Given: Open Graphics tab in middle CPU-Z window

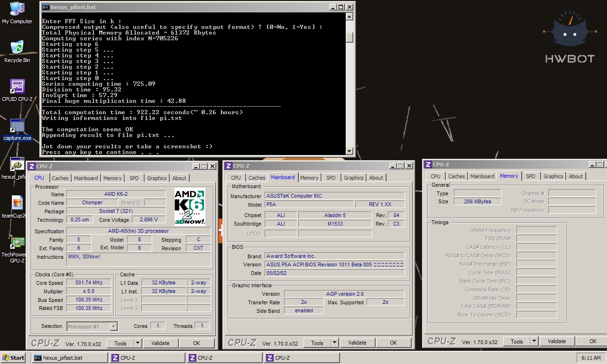Looking at the screenshot, I should [x=354, y=178].
